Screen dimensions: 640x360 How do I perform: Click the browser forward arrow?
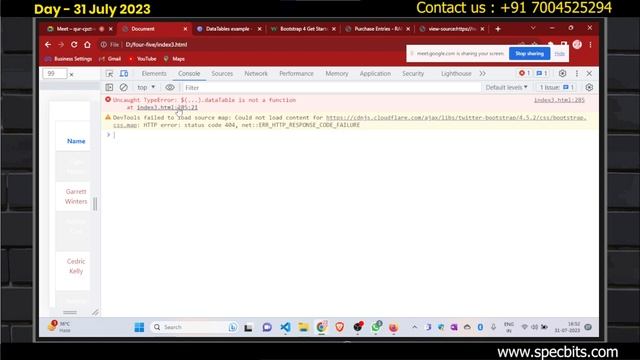tap(61, 44)
